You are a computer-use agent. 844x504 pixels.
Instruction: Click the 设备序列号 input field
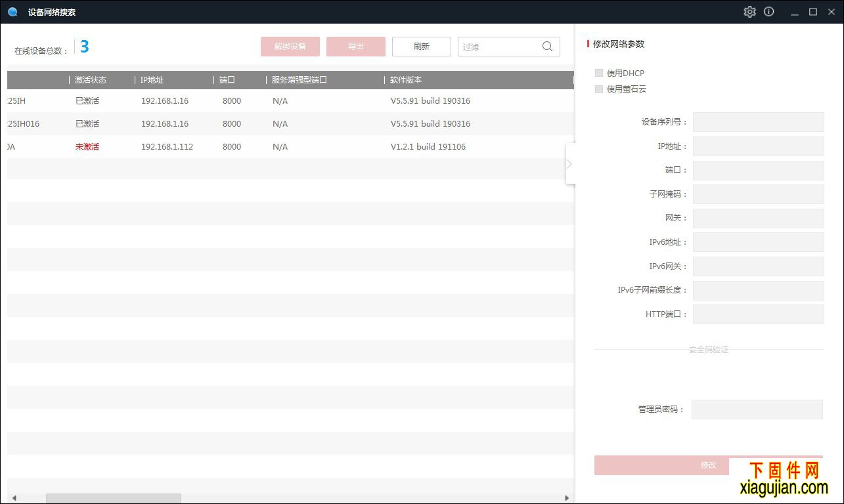759,122
